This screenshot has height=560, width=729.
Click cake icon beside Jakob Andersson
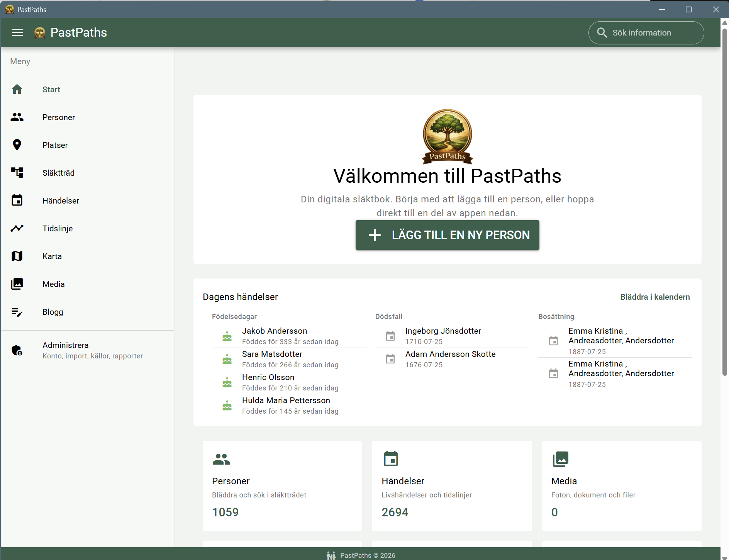point(227,336)
